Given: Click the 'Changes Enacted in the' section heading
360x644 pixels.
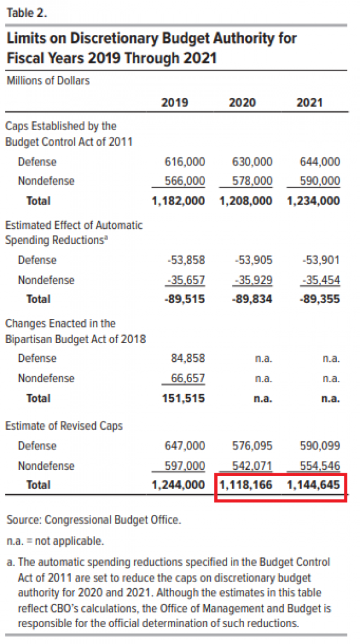Looking at the screenshot, I should click(61, 323).
